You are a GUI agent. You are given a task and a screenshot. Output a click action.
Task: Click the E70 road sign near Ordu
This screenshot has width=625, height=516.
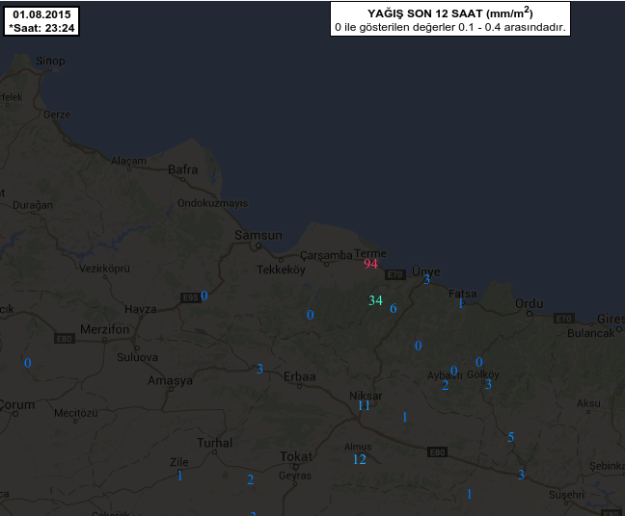coord(564,318)
